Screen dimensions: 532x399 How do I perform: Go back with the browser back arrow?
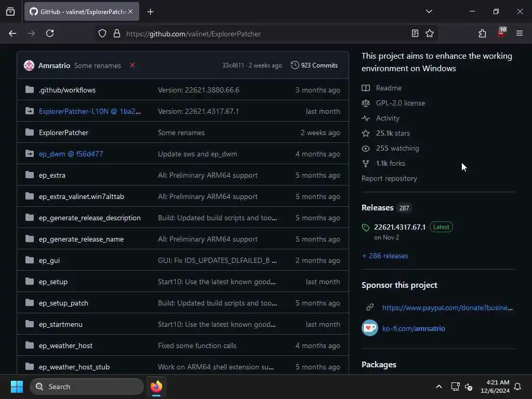pos(12,34)
